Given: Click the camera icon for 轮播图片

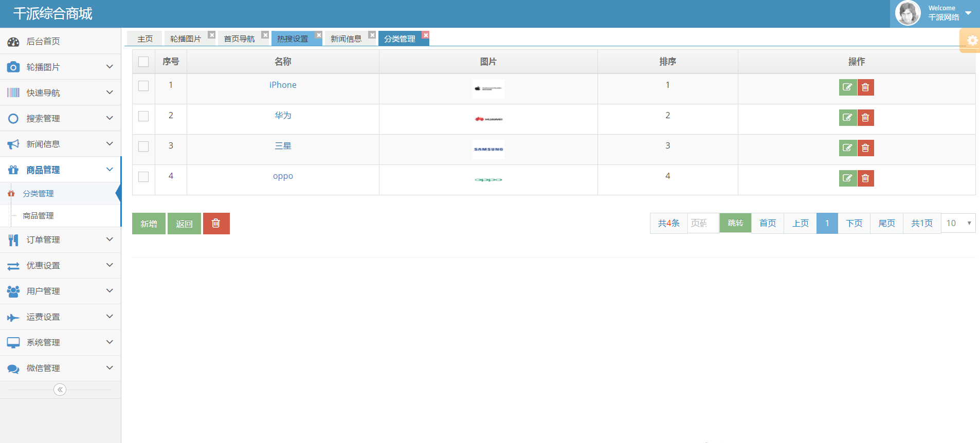Looking at the screenshot, I should pyautogui.click(x=13, y=67).
